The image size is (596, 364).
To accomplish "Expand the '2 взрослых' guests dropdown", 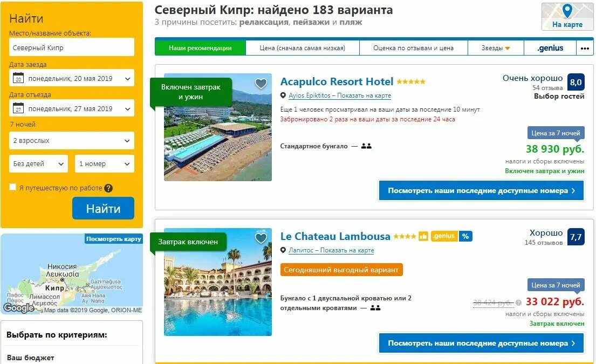I will tap(71, 141).
